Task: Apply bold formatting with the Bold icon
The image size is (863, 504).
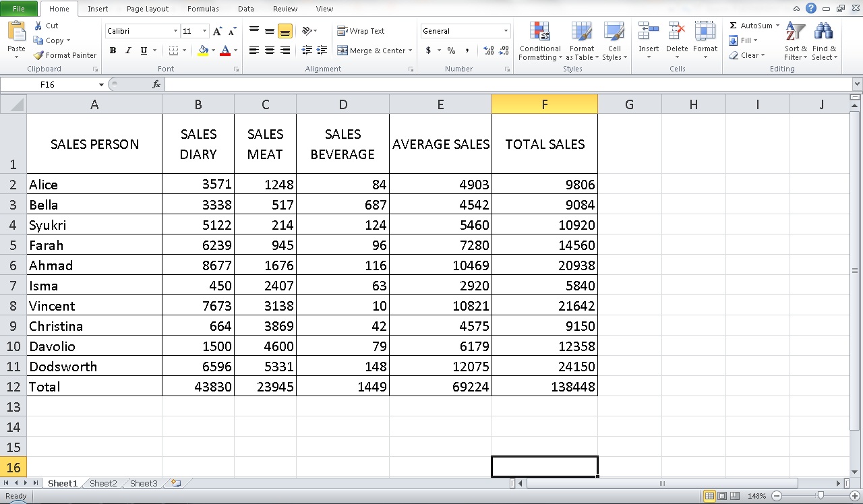Action: pyautogui.click(x=113, y=51)
